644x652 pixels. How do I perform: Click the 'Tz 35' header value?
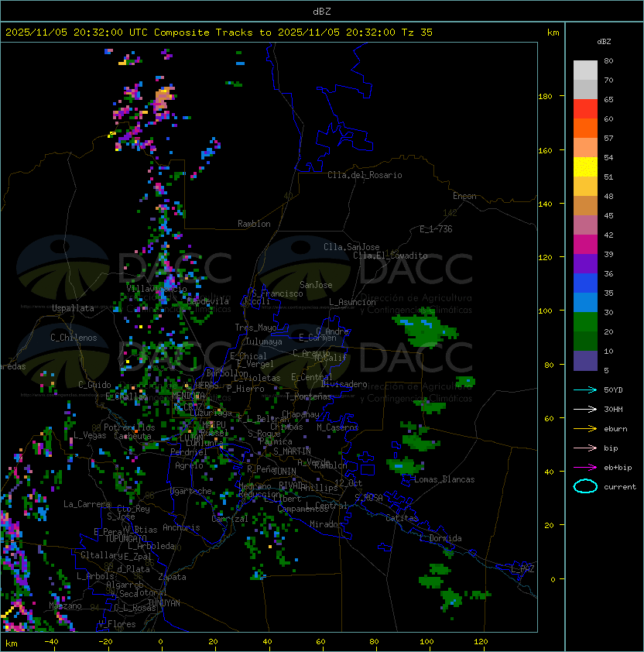click(x=417, y=33)
